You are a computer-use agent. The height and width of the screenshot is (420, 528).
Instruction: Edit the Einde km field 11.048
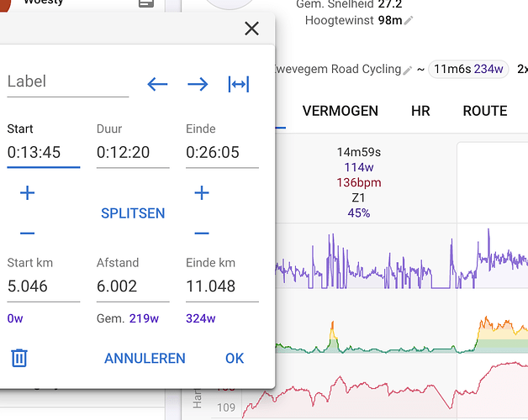tap(222, 286)
